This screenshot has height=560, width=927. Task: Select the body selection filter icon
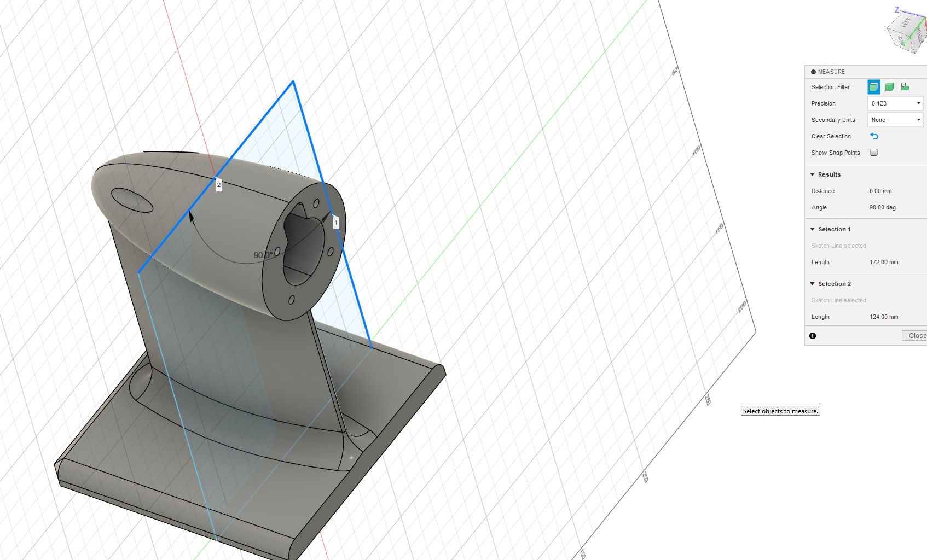(889, 87)
